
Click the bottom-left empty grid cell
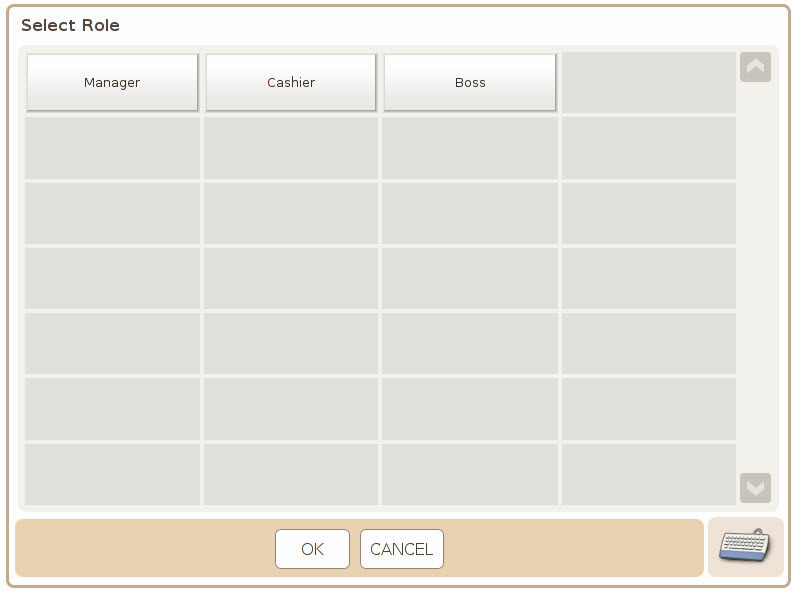pos(112,474)
